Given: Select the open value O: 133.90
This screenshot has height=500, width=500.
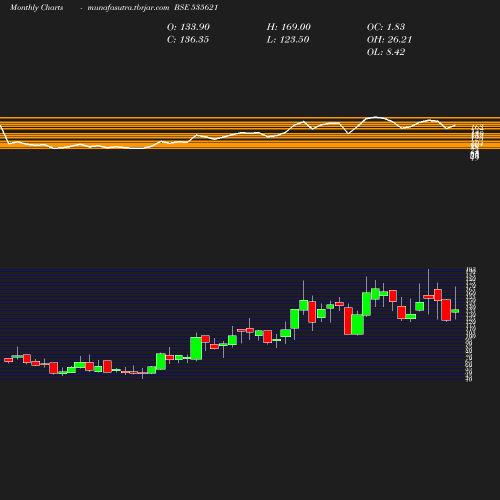Looking at the screenshot, I should (188, 27).
